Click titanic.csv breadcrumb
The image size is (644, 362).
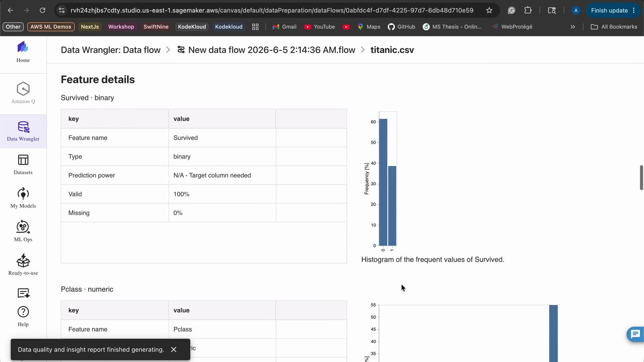coord(392,50)
